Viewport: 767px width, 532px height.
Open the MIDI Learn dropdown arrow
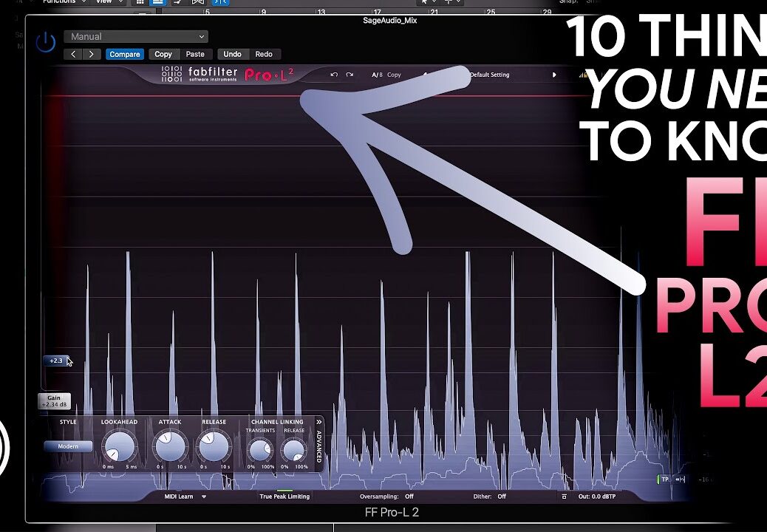[204, 497]
